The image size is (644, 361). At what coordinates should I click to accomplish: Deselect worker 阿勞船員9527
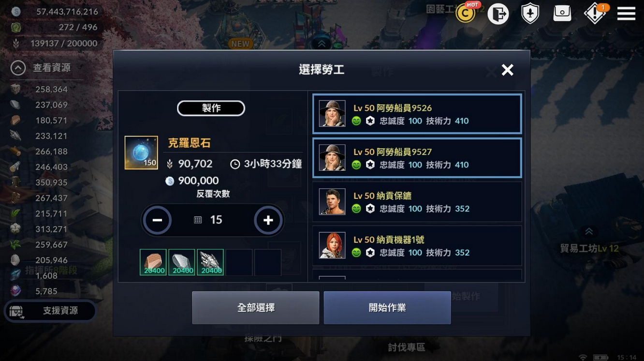coord(417,158)
